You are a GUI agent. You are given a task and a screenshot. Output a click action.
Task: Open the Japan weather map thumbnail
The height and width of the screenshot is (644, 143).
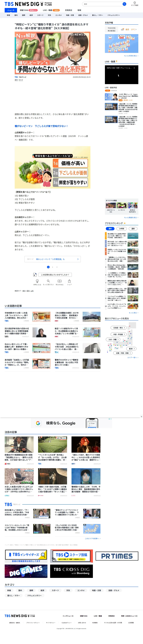122,44
